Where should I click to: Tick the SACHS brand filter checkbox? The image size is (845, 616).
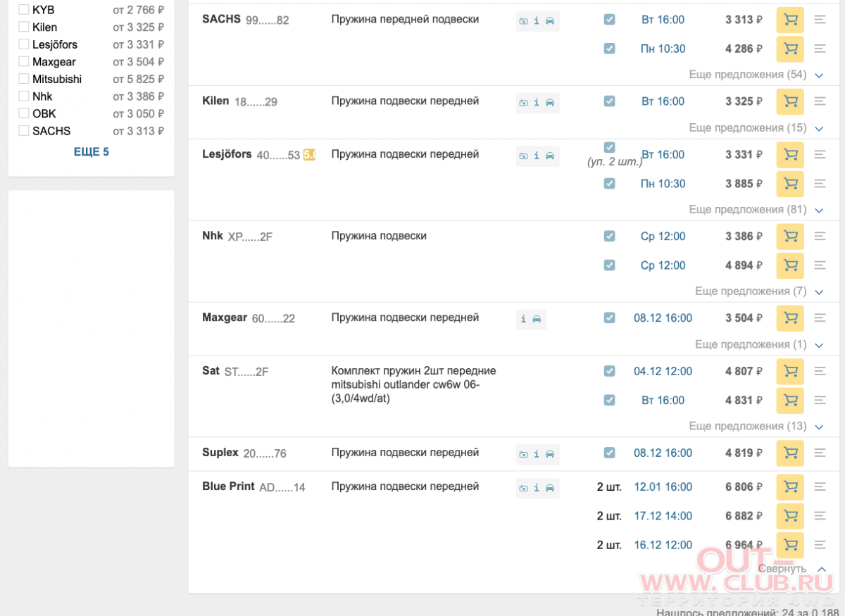(24, 130)
